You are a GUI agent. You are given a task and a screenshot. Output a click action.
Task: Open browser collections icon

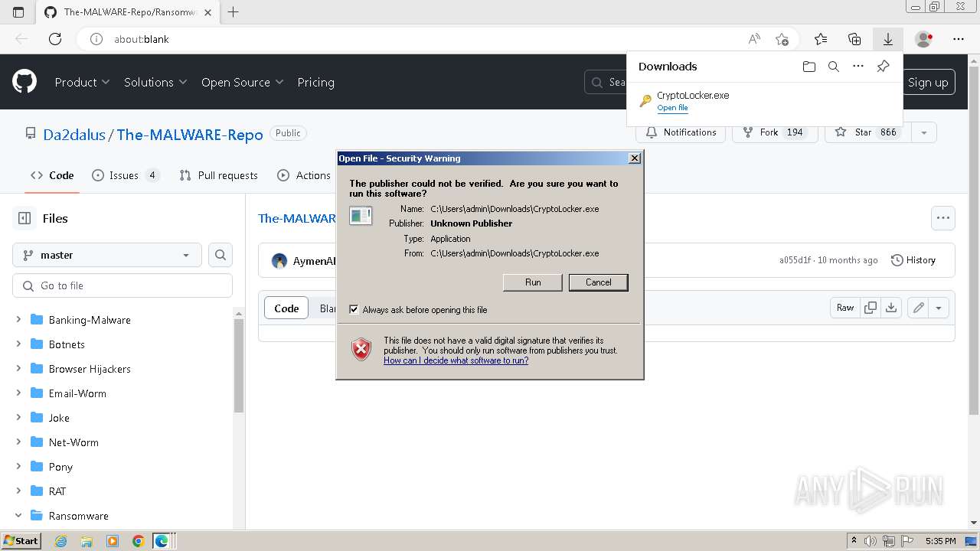[x=854, y=39]
